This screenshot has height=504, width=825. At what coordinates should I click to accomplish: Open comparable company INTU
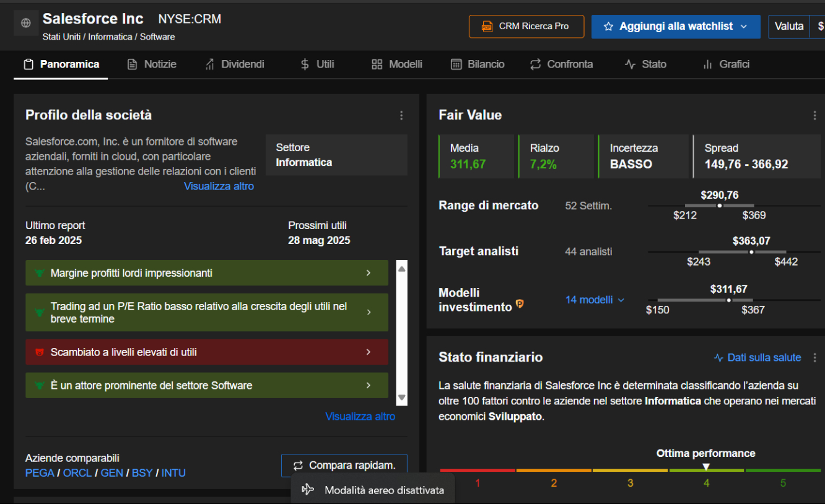click(x=173, y=473)
